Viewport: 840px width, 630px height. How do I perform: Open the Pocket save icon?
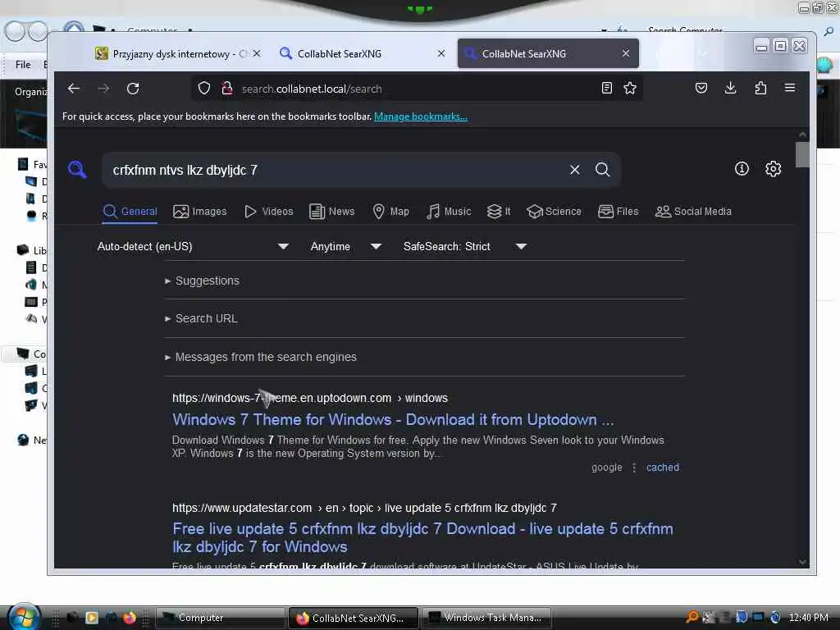[x=701, y=89]
